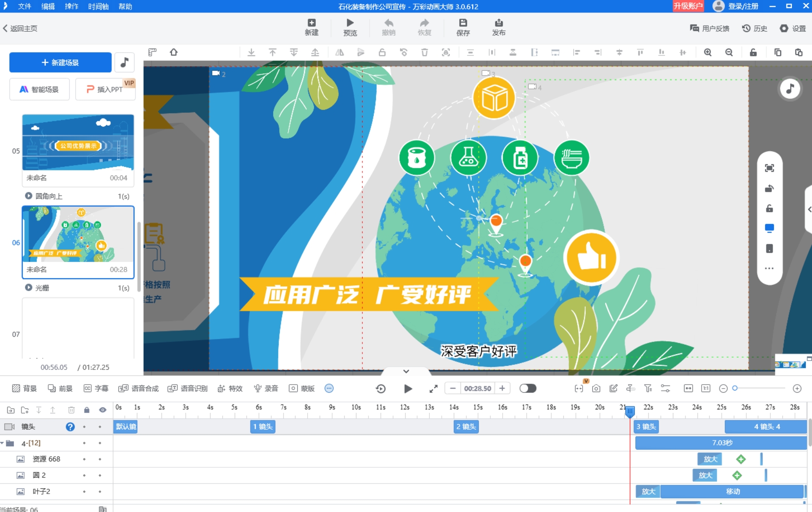
Task: Click the 00:28.50 duration field
Action: coord(478,388)
